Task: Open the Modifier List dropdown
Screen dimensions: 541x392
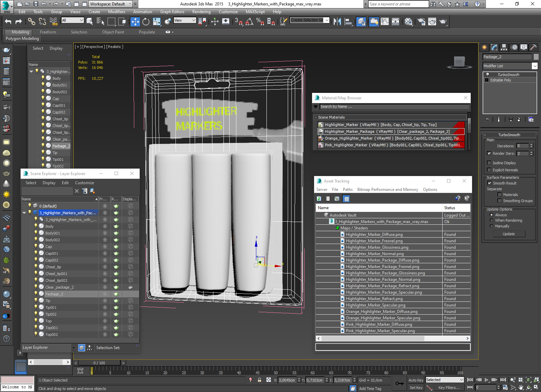Action: coord(510,66)
